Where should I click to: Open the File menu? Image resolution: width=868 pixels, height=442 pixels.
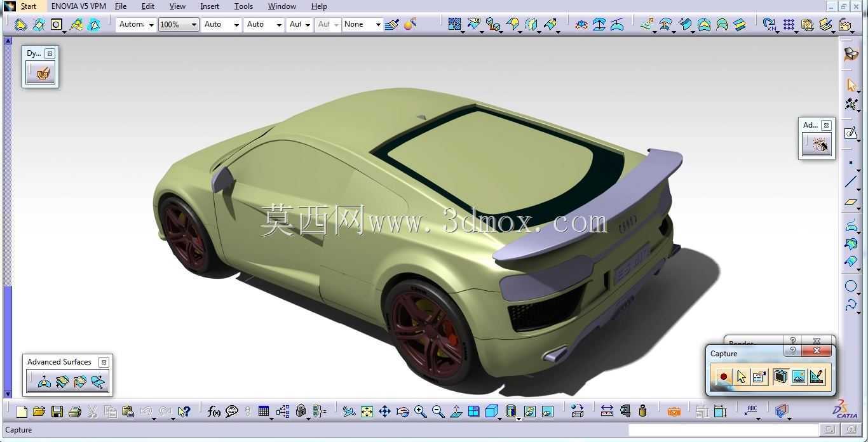(x=121, y=6)
